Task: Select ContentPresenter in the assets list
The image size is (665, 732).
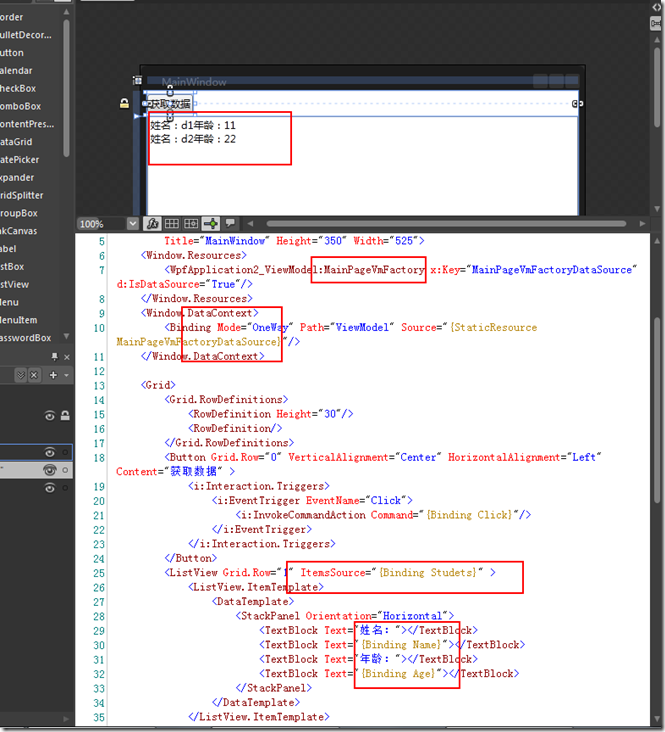Action: (x=27, y=124)
